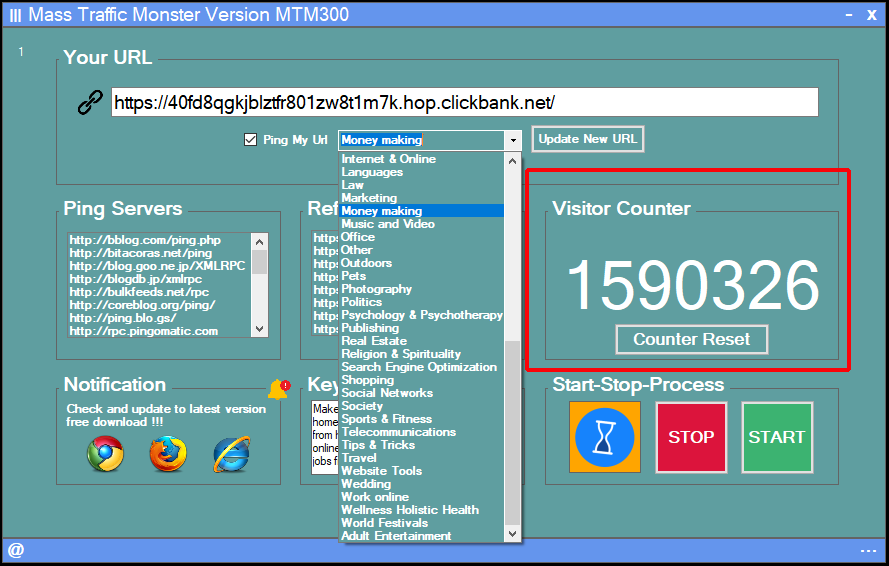Select highlighted Money making list entry
The image size is (889, 566).
point(421,211)
